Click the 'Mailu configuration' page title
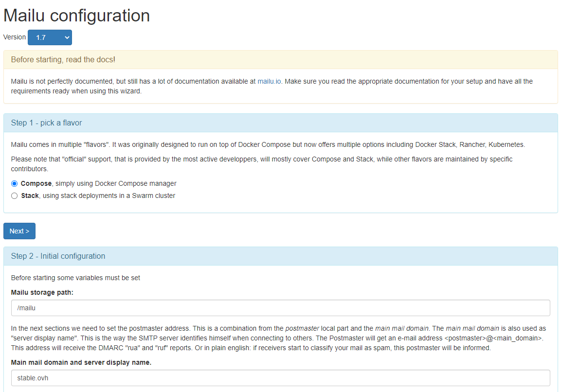 coord(76,16)
